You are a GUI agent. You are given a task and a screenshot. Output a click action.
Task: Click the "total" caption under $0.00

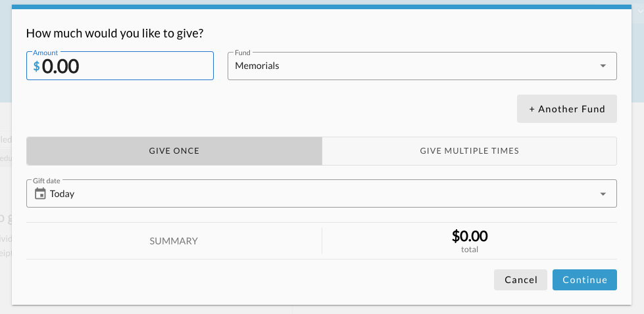(470, 249)
